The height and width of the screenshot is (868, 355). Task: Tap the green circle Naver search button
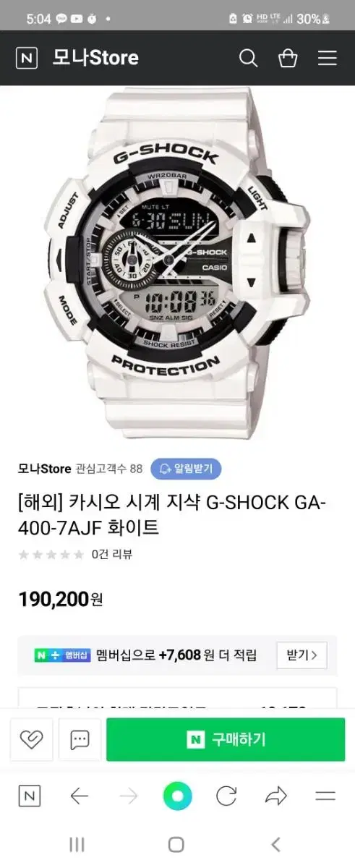point(177,797)
